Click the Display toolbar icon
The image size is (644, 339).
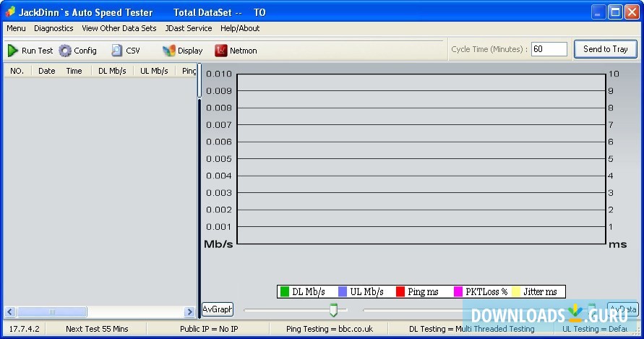coord(169,51)
